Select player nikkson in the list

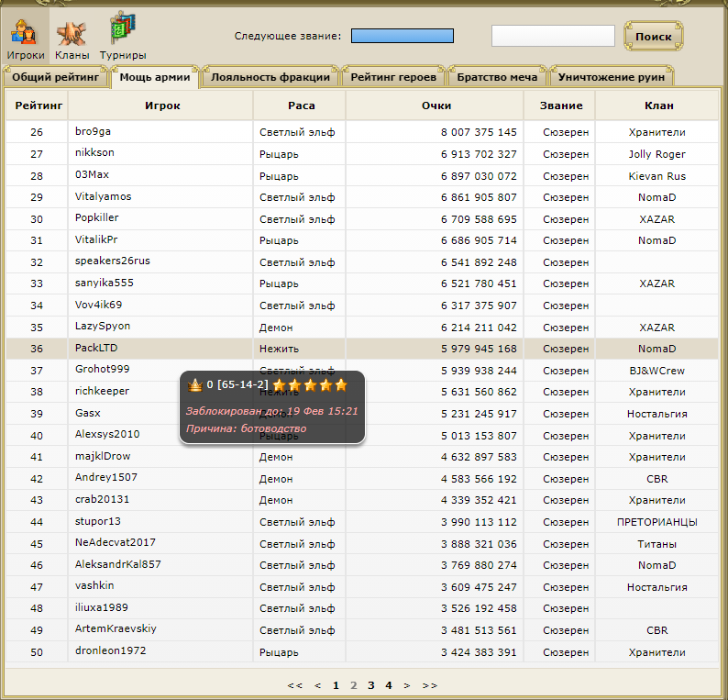94,152
